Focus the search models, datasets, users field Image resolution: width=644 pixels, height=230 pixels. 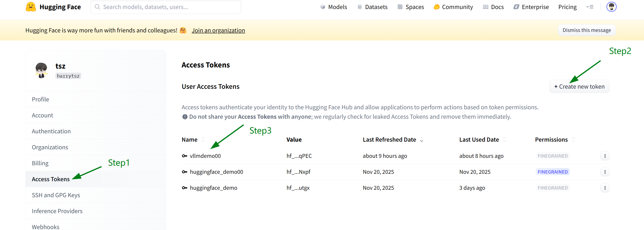(x=166, y=7)
